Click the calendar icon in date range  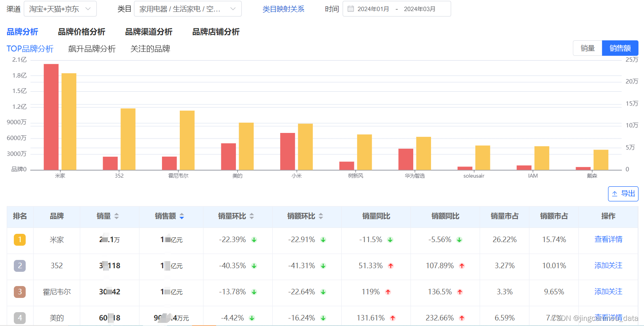pyautogui.click(x=350, y=9)
